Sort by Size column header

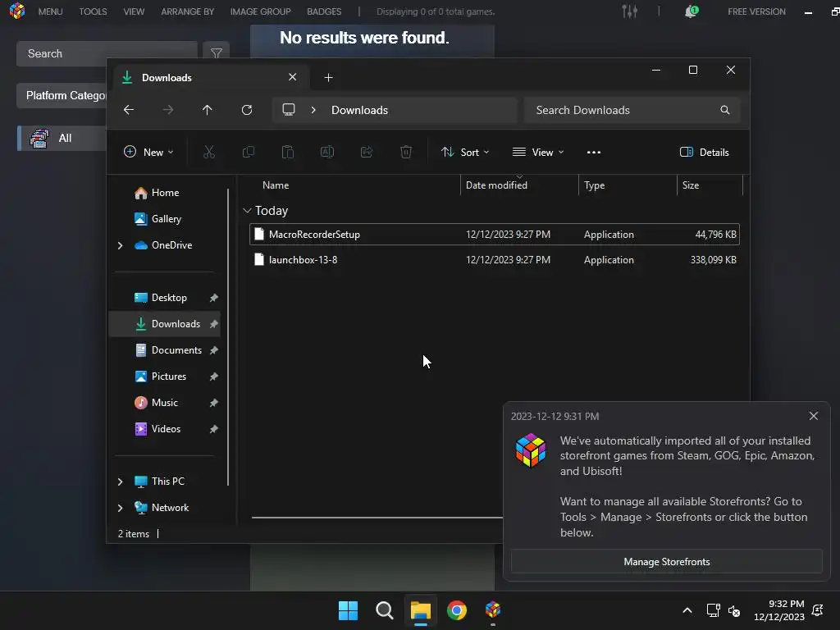click(x=691, y=185)
